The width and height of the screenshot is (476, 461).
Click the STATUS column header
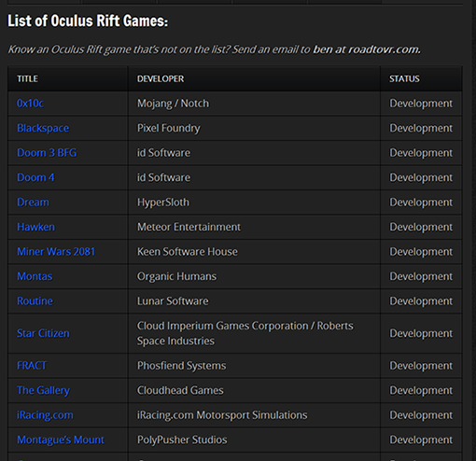(x=404, y=78)
